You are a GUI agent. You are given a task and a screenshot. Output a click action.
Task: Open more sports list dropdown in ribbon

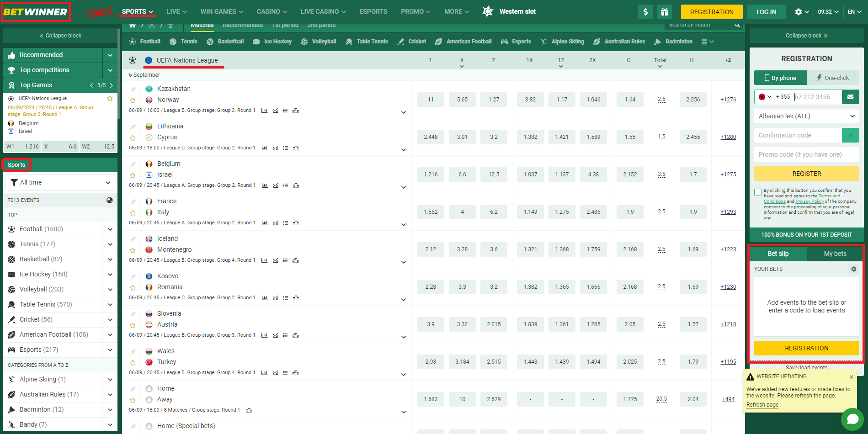(708, 42)
